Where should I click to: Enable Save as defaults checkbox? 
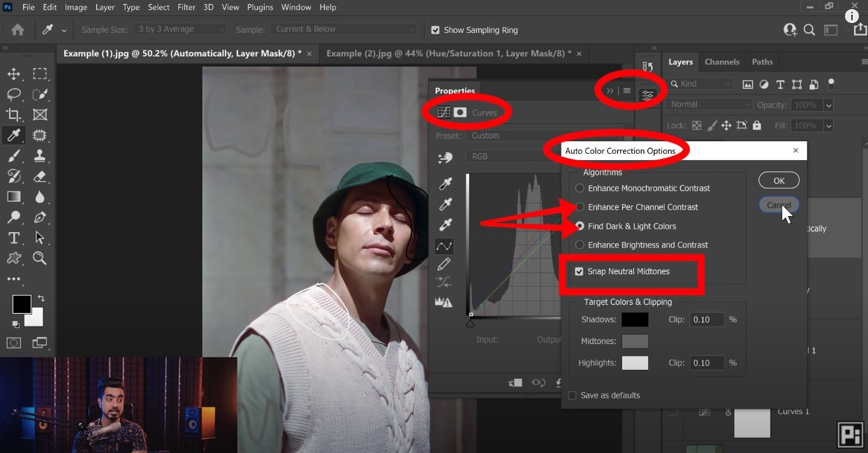point(573,395)
